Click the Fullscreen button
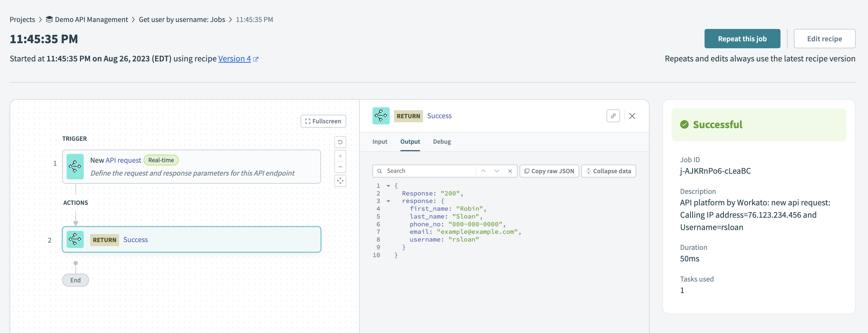868x333 pixels. 323,121
